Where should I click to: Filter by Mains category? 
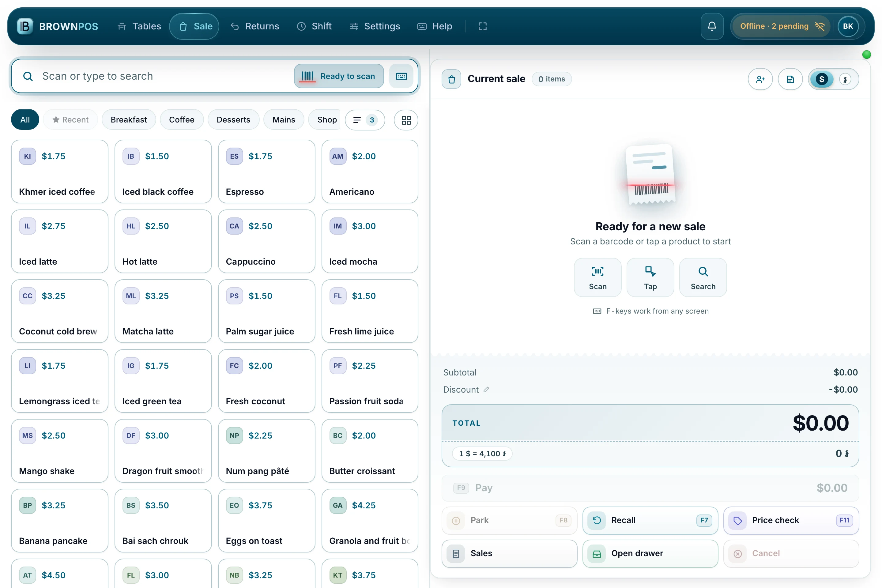pos(284,120)
